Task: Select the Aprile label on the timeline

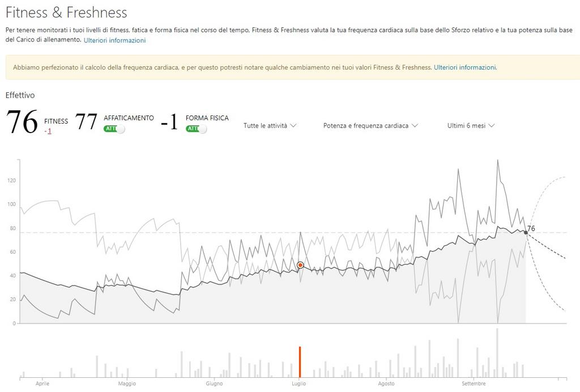Action: tap(42, 384)
